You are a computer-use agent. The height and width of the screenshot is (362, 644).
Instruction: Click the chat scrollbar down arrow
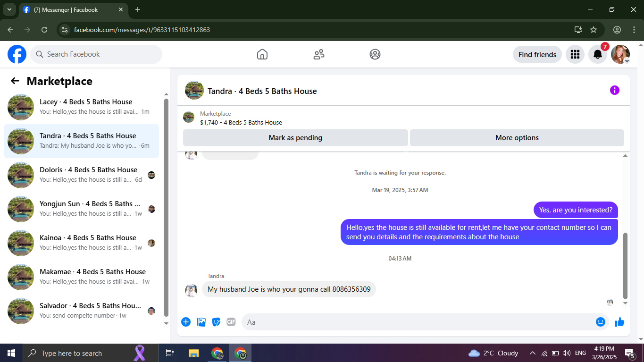[626, 303]
